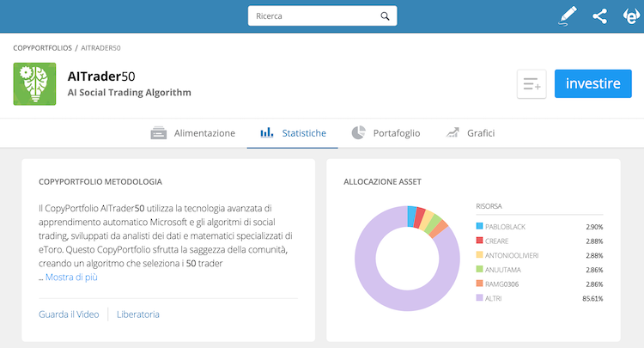Screen dimensions: 644x348
Task: Click the magnifier search icon
Action: [385, 16]
